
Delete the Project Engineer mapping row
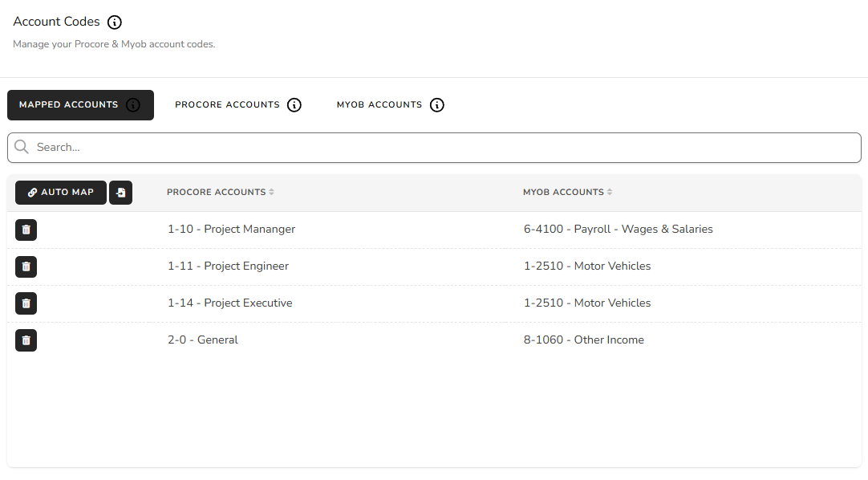26,266
